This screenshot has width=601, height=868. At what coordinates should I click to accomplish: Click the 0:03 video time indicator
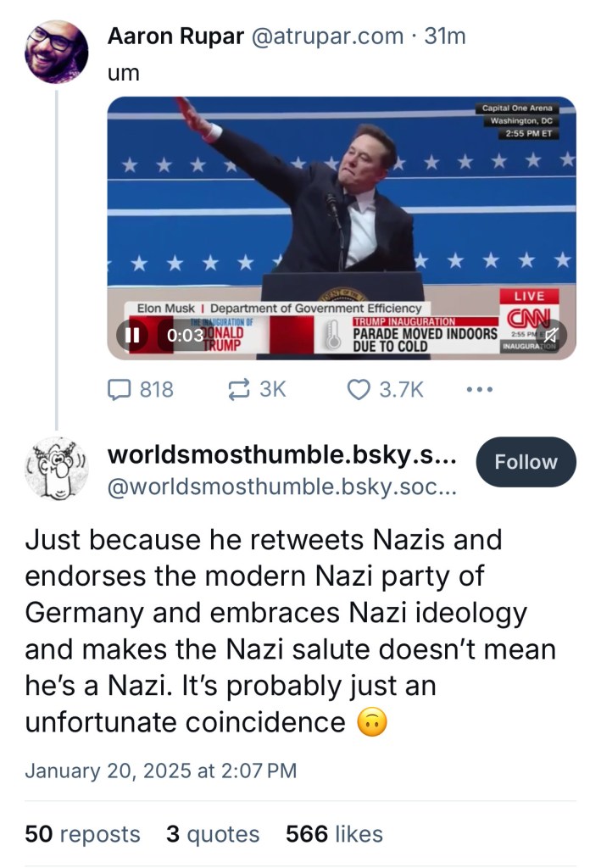[185, 335]
